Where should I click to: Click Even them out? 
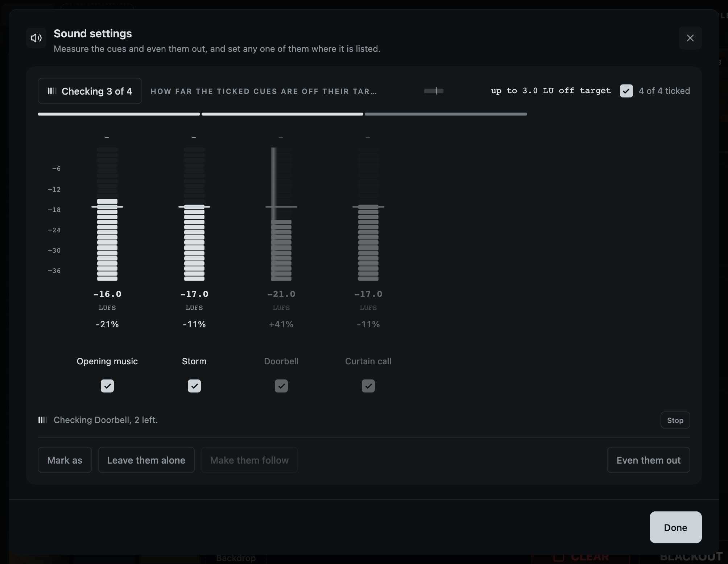pos(649,460)
